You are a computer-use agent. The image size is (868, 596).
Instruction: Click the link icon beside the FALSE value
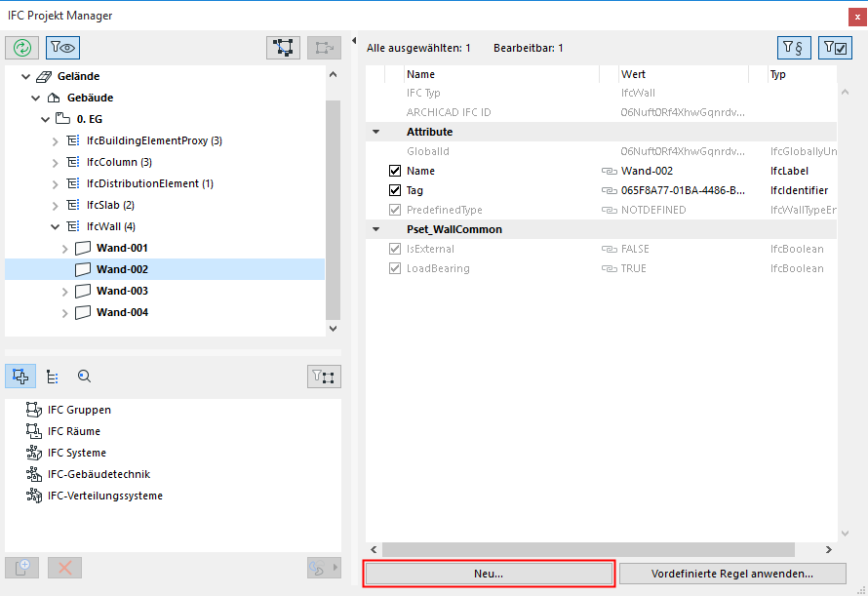(x=609, y=250)
